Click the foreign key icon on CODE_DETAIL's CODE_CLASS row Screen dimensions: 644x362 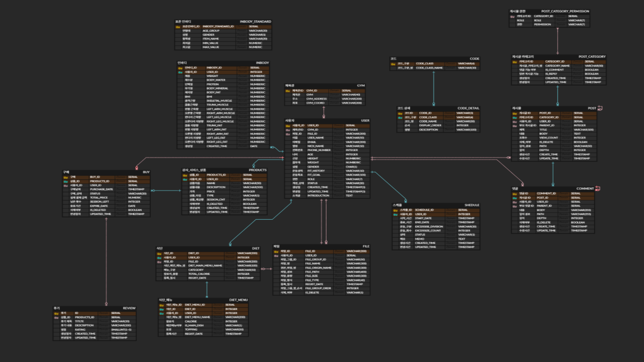click(400, 117)
